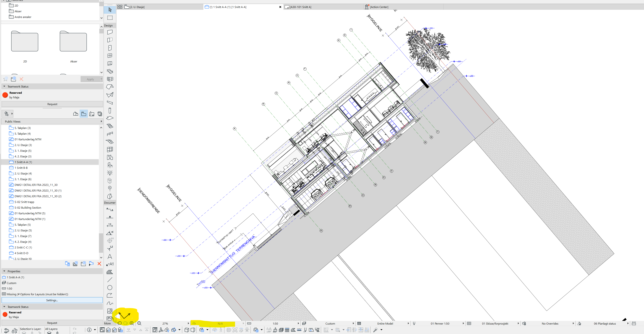Switch to Action Center tab

click(x=379, y=7)
